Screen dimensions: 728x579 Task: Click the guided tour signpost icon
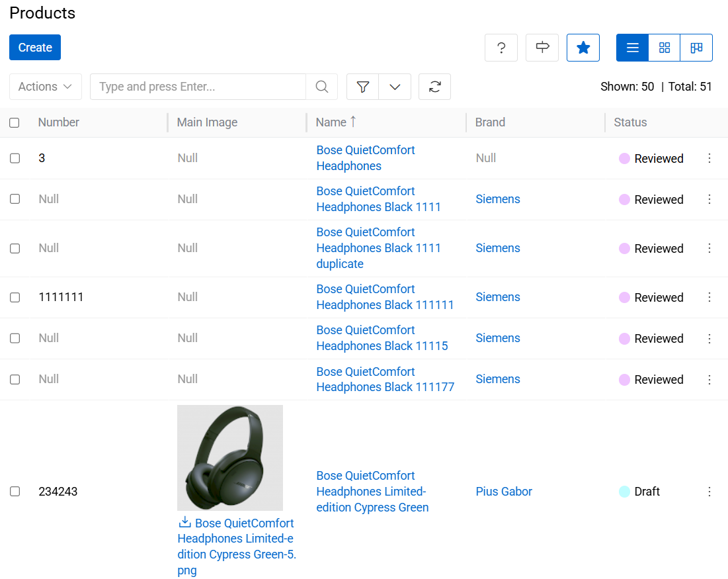(x=542, y=48)
